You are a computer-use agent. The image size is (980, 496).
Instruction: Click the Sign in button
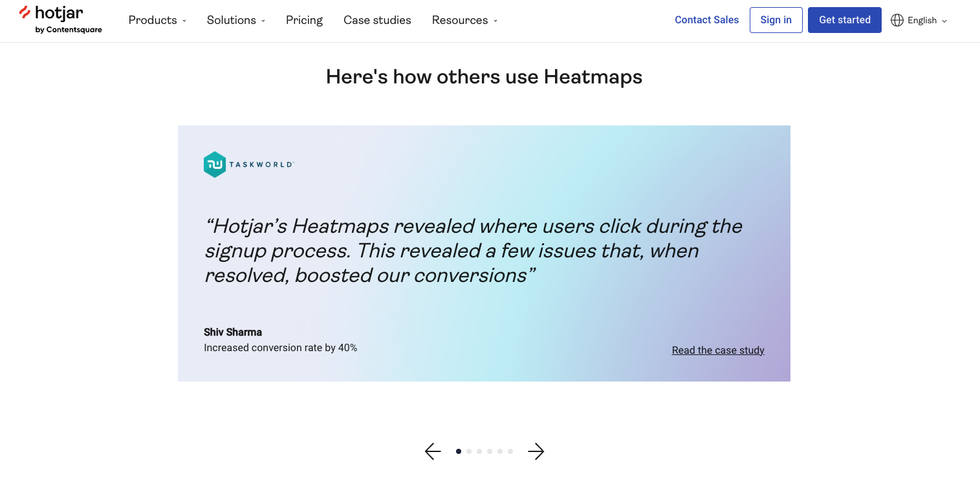click(x=776, y=20)
